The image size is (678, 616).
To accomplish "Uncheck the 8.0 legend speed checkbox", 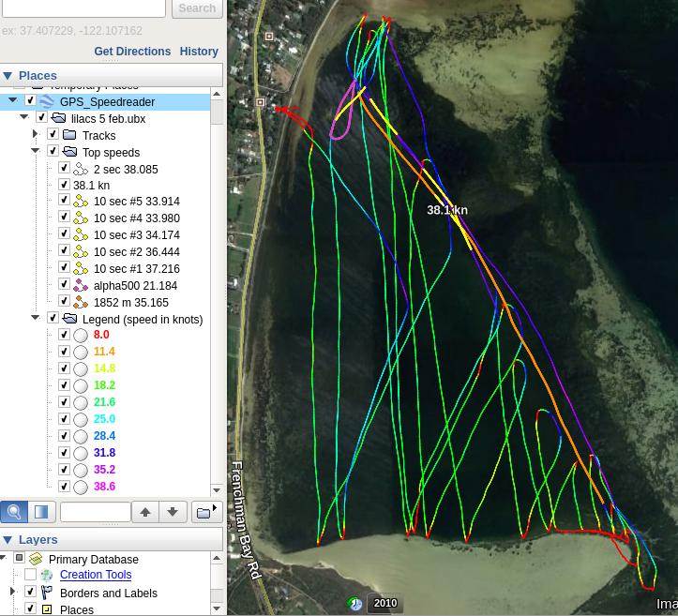I will 64,335.
